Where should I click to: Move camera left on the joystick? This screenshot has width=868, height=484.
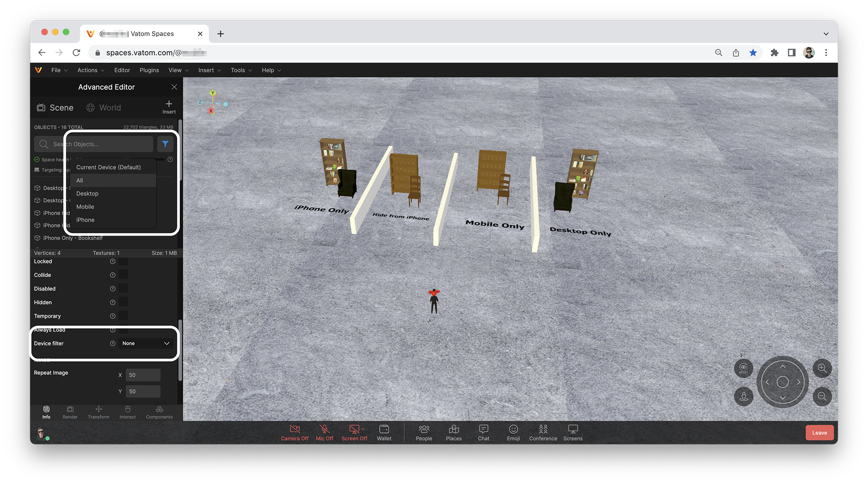[x=767, y=382]
